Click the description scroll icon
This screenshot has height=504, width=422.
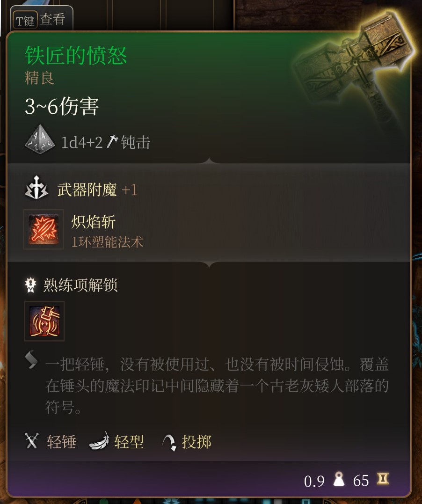click(x=31, y=359)
